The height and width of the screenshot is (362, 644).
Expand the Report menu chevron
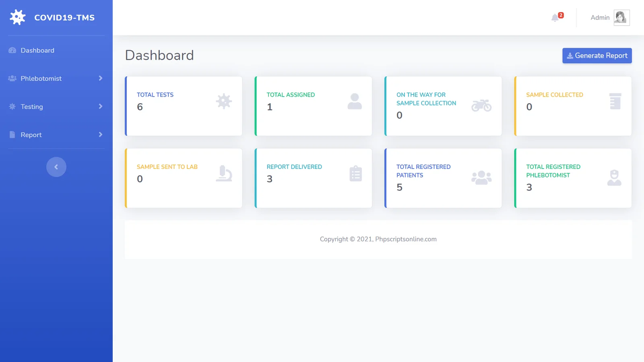101,135
